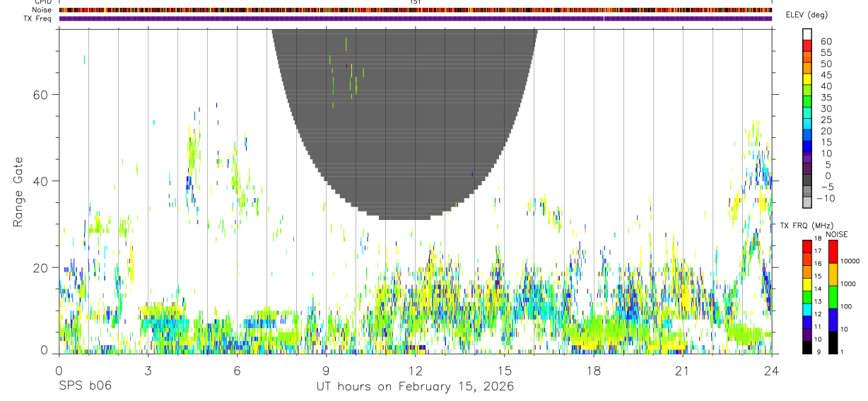The height and width of the screenshot is (401, 868).
Task: Click the TX FRQ legend label '13'
Action: coord(817,301)
